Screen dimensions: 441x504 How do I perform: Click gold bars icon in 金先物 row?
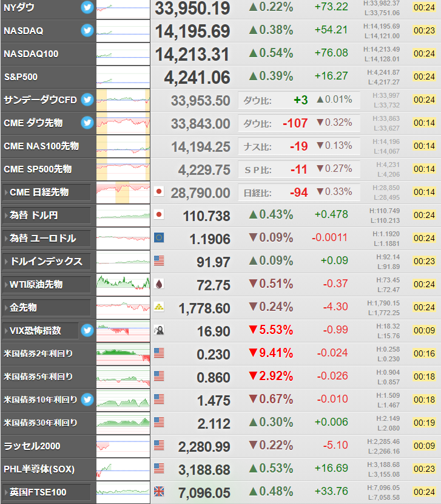point(159,307)
